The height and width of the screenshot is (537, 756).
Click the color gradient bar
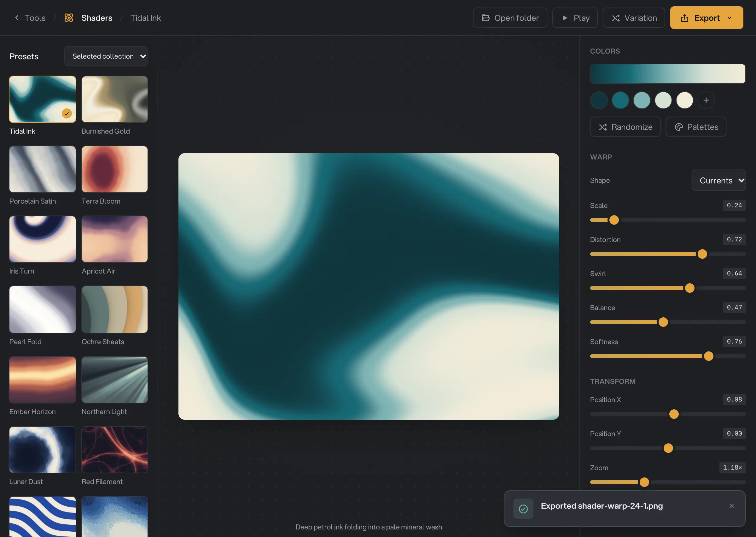pyautogui.click(x=667, y=73)
